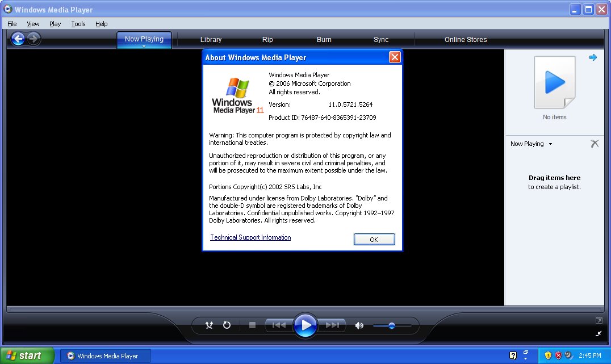611x364 pixels.
Task: Click the Stop button
Action: pos(253,325)
